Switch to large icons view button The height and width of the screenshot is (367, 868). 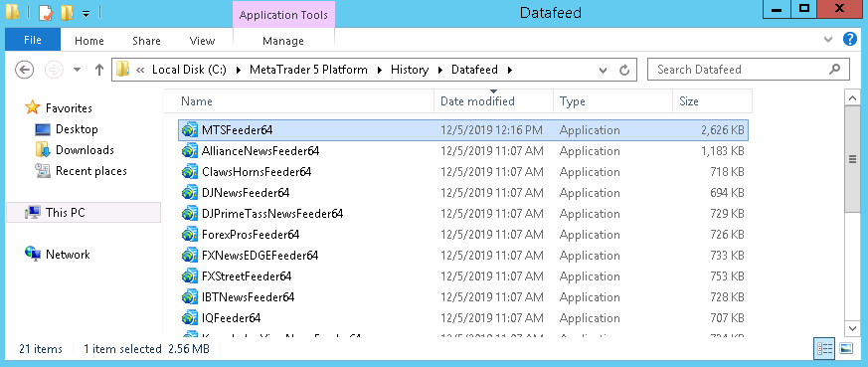pos(846,349)
